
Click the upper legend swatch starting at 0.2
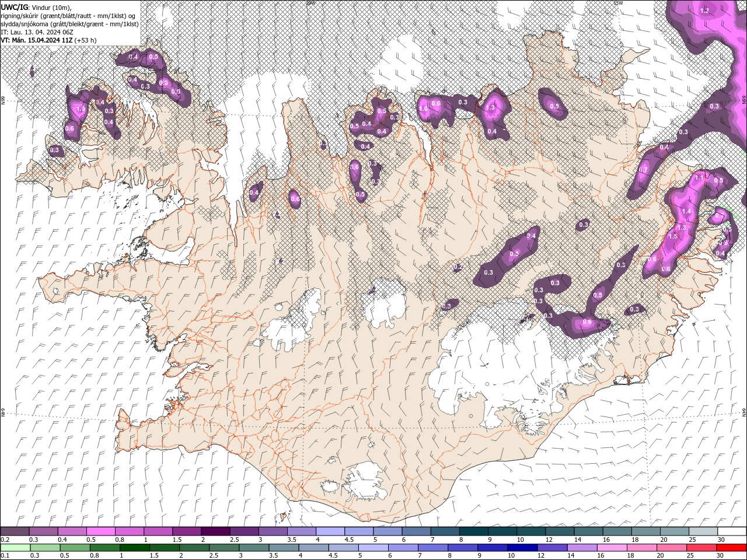click(x=15, y=531)
